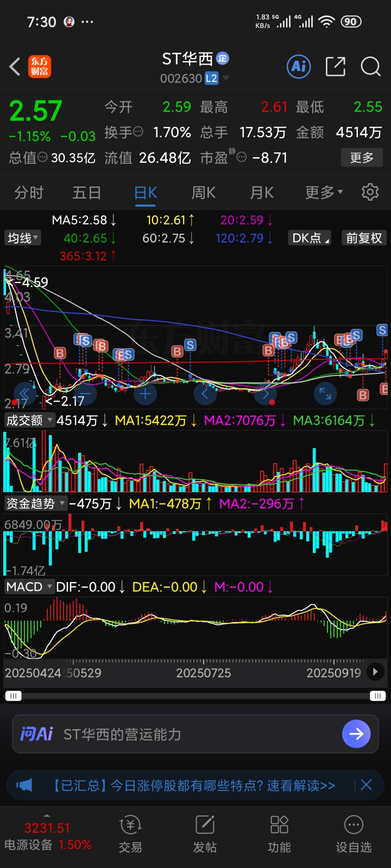Open 交易 trading icon
The image size is (391, 868).
pos(130,835)
